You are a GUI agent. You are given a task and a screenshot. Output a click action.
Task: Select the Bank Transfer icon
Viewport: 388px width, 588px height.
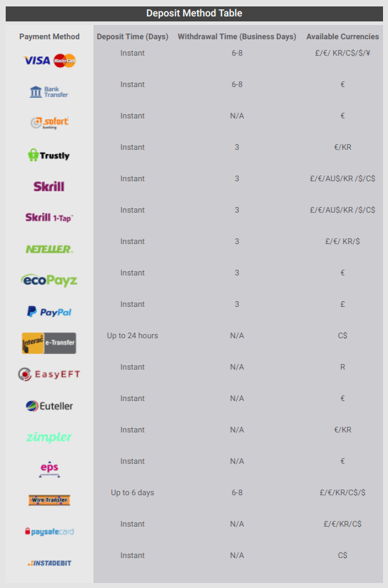click(x=49, y=92)
